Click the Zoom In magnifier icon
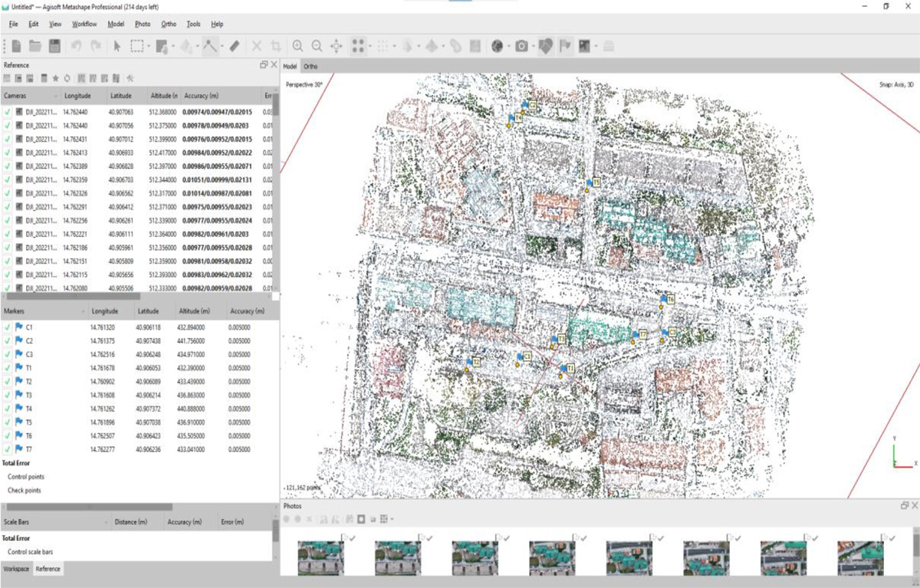This screenshot has height=588, width=920. (x=297, y=47)
